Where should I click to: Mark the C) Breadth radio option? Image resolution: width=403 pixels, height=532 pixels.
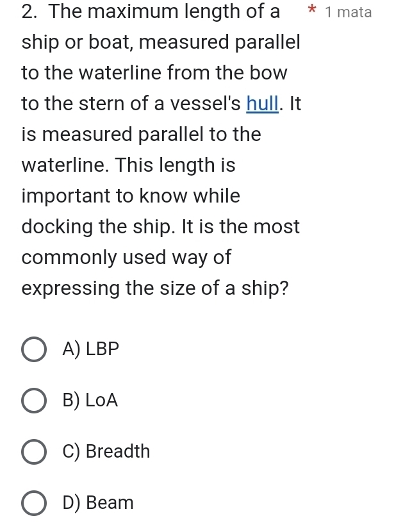35,452
